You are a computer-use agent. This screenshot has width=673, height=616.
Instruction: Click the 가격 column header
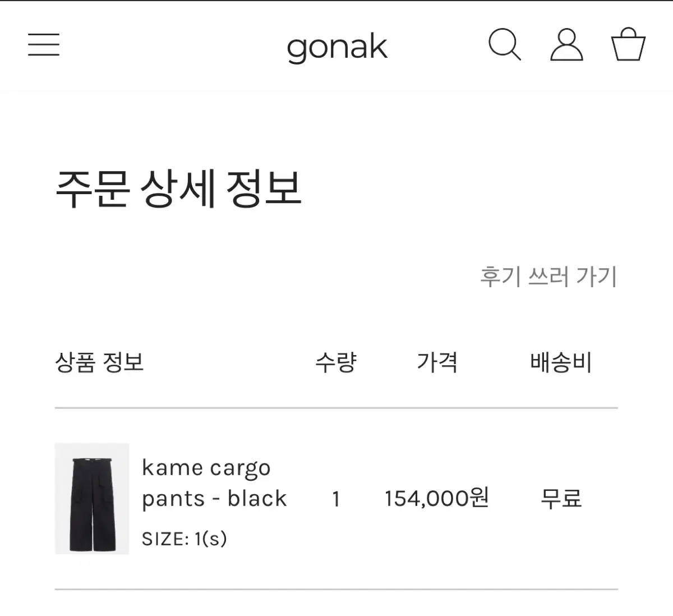[x=437, y=362]
